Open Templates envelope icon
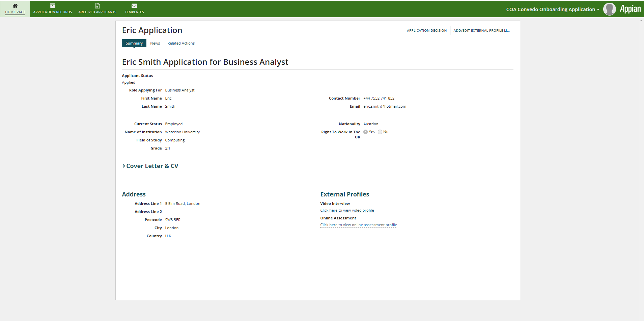Screen dimensions: 644x321 tap(134, 6)
